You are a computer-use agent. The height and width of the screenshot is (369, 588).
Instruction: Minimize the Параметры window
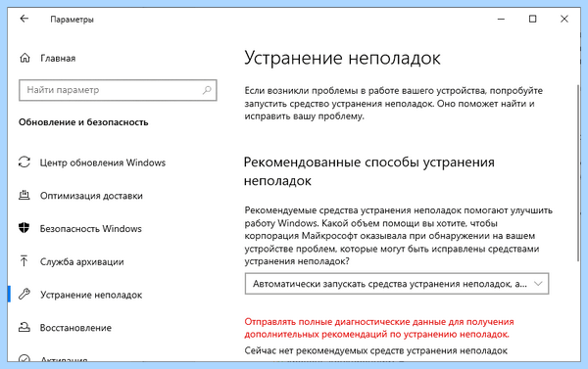[501, 19]
